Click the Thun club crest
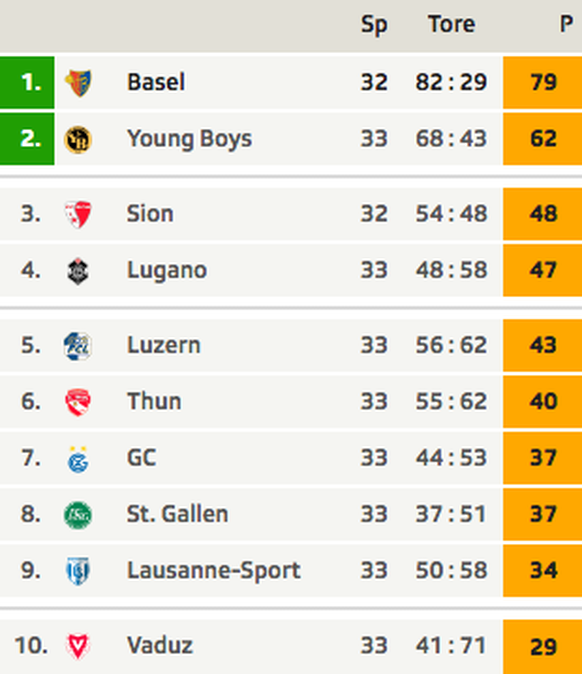The width and height of the screenshot is (582, 674). pos(78,402)
